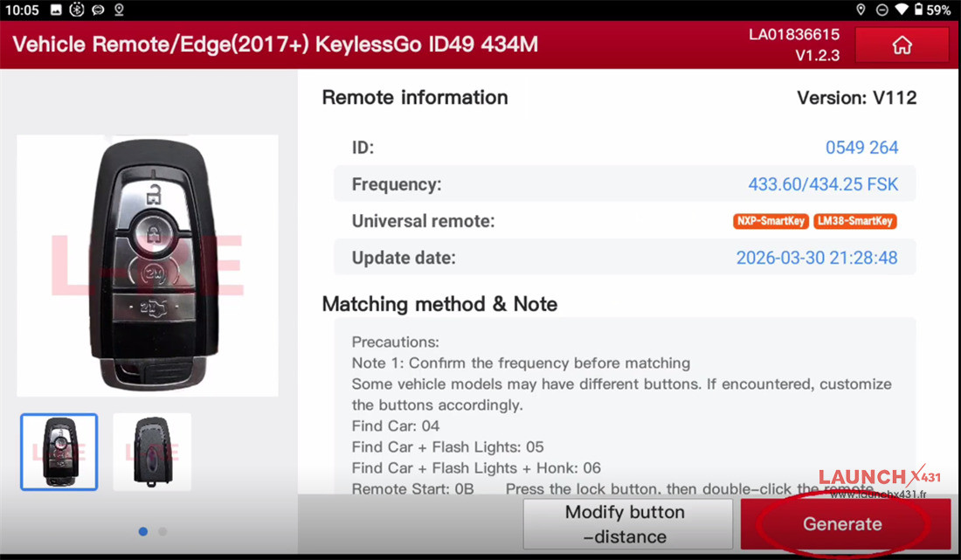Tap the large key fob preview image

point(147,266)
